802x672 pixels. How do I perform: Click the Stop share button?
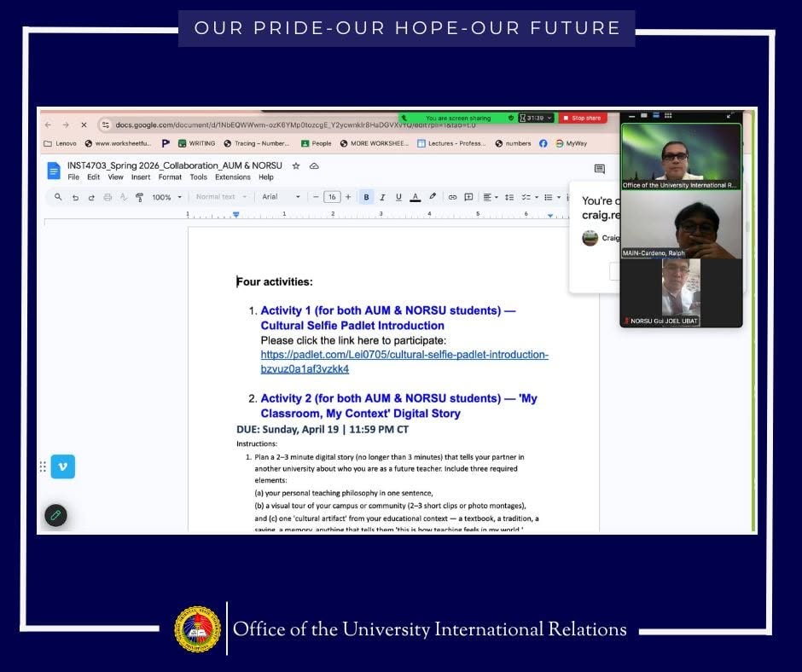(x=583, y=119)
